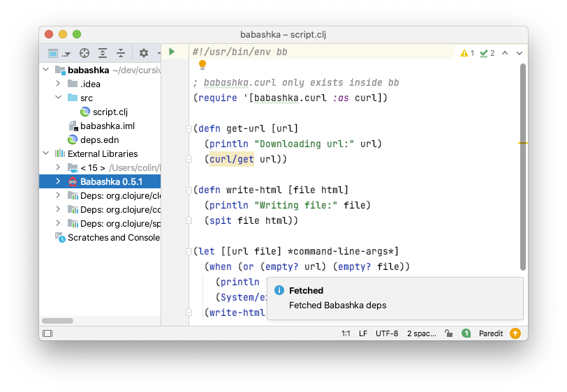Expand Deps: org.clojure/sp library
This screenshot has width=567, height=392.
(x=58, y=223)
